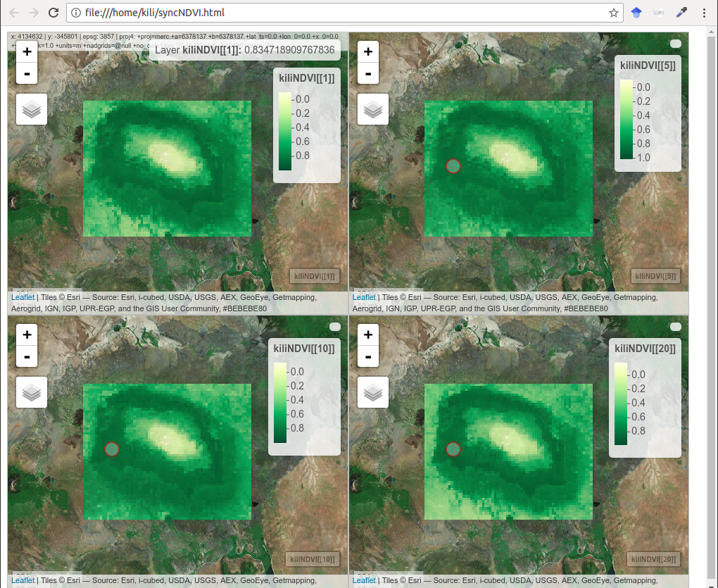Expand layers control in kiliNDVI[[10]] map
The width and height of the screenshot is (718, 588).
pos(32,392)
